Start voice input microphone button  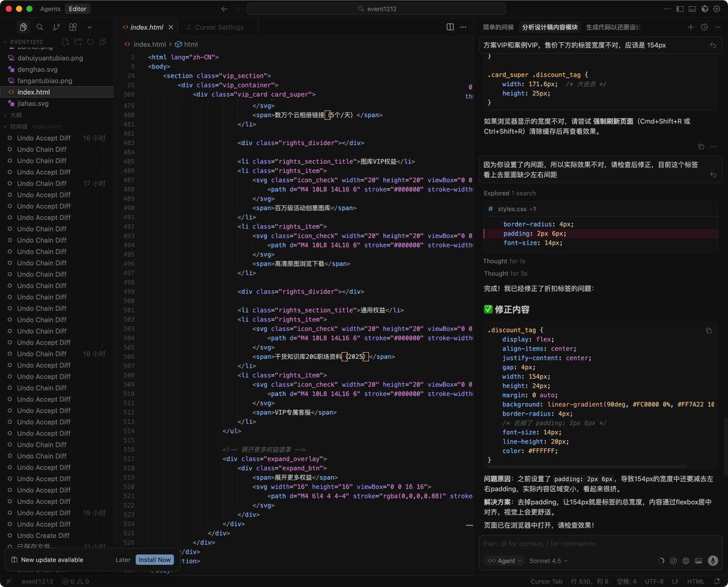click(713, 561)
